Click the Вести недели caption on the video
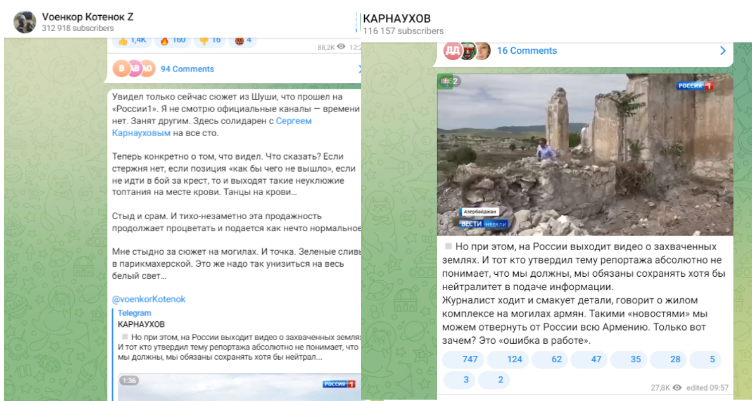Viewport: 752px width, 401px height. (x=484, y=224)
